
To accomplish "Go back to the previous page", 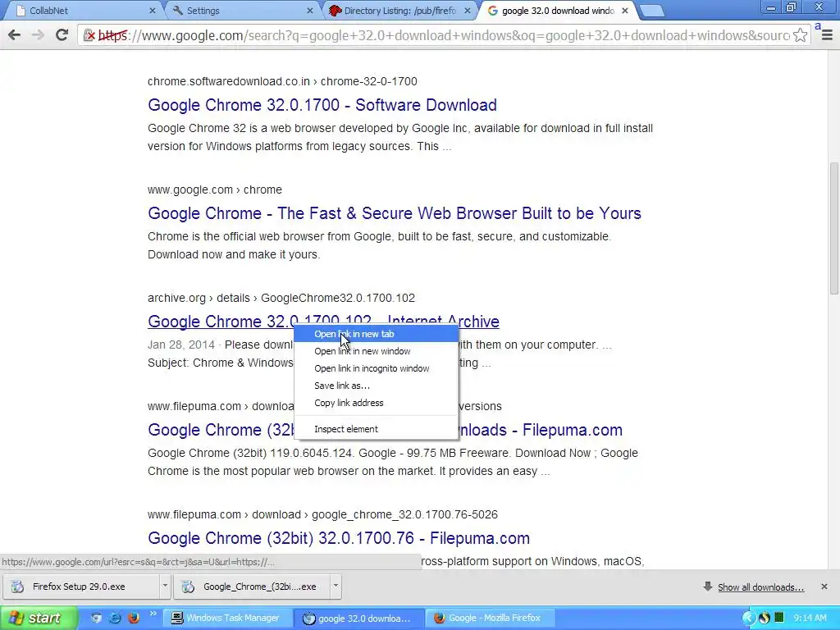I will click(15, 35).
